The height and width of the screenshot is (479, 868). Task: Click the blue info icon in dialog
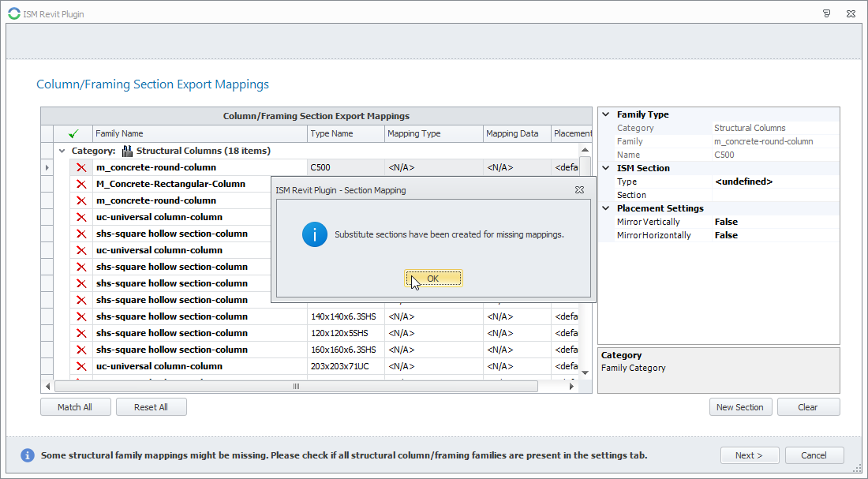(x=315, y=234)
